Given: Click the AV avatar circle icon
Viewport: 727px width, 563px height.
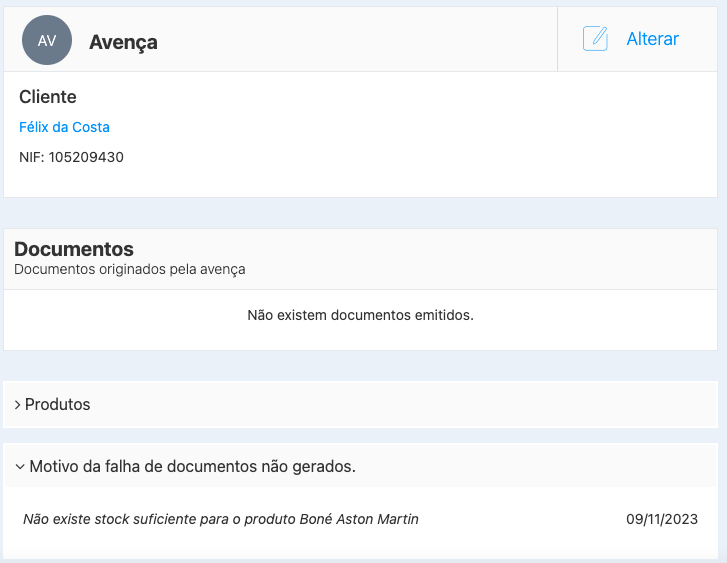Looking at the screenshot, I should (47, 40).
